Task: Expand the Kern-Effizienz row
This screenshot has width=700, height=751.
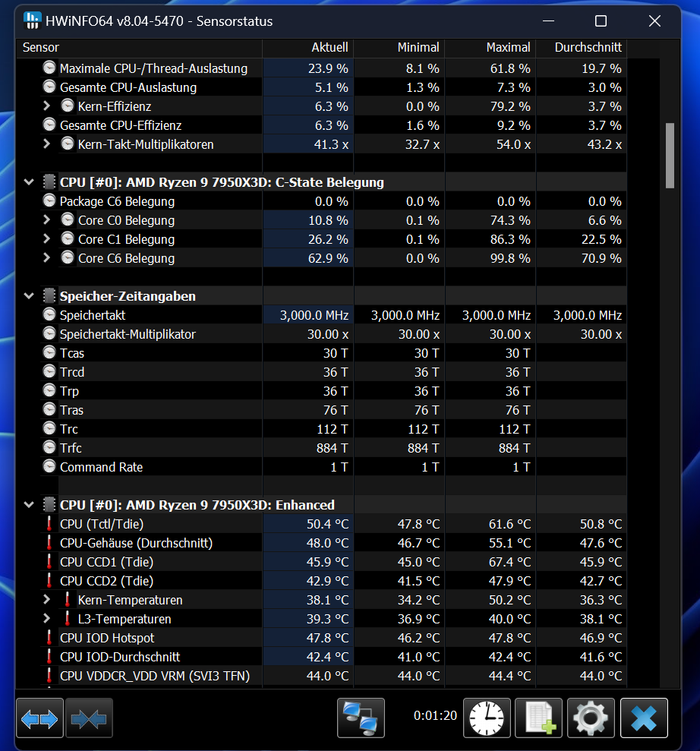Action: [x=46, y=106]
